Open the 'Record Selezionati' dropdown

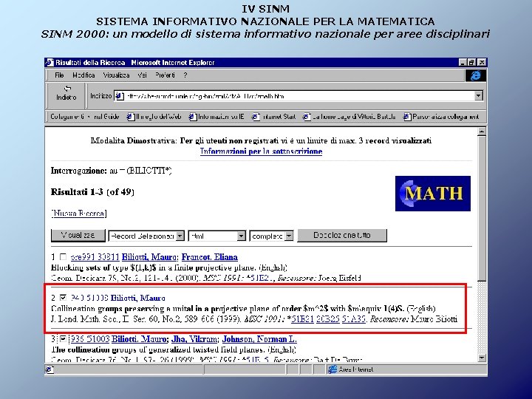pyautogui.click(x=146, y=236)
